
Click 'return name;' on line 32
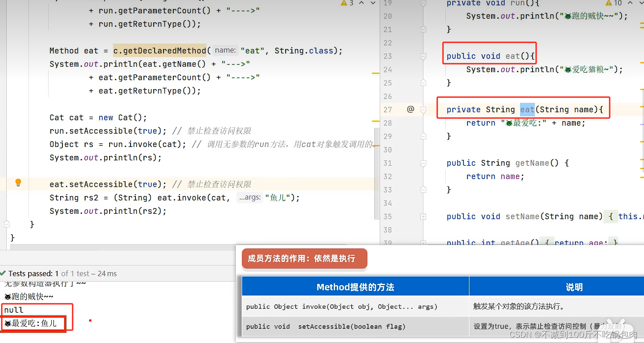pos(495,176)
